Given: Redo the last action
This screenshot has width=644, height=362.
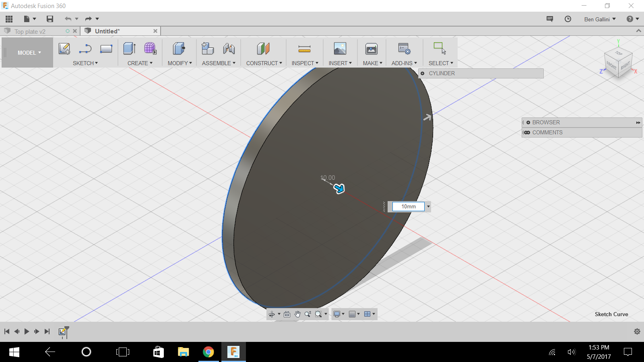Looking at the screenshot, I should click(x=89, y=19).
